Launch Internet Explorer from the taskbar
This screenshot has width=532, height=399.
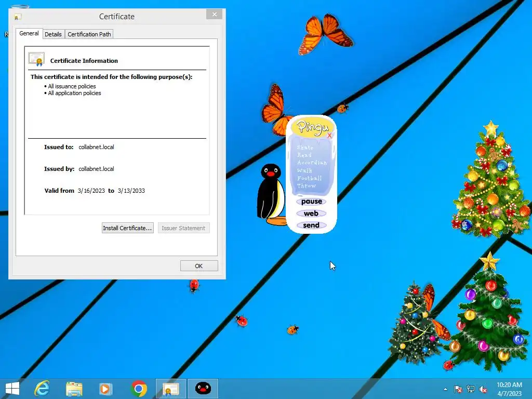(x=42, y=389)
